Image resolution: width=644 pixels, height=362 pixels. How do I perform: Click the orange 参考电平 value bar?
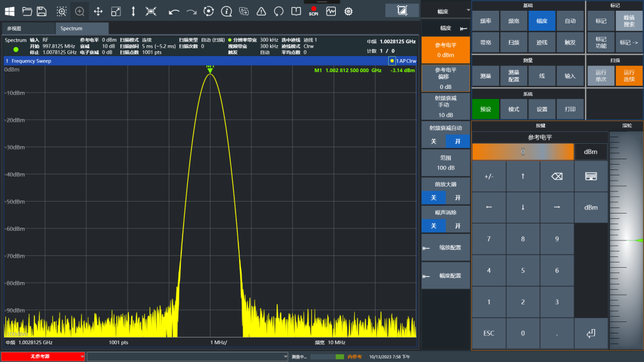[x=523, y=151]
